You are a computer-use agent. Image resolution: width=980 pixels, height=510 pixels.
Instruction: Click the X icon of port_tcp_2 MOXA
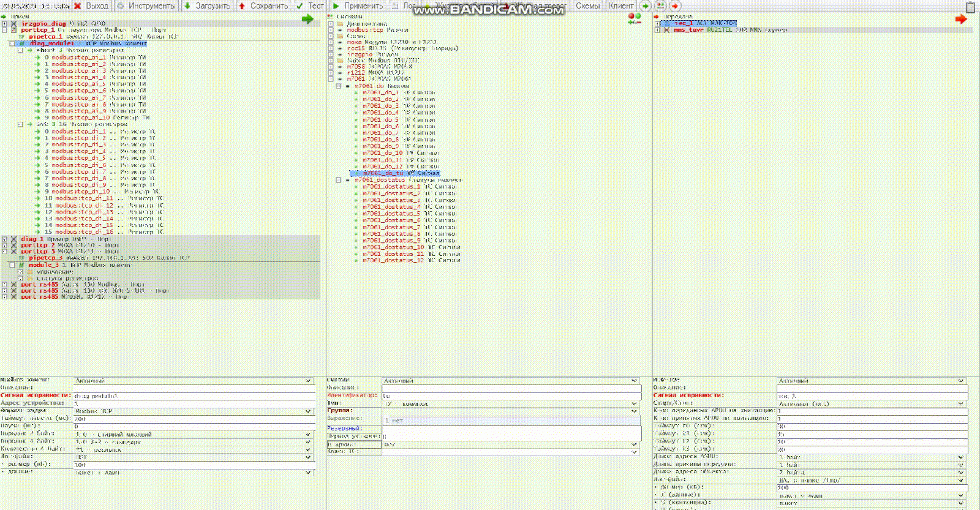click(14, 245)
